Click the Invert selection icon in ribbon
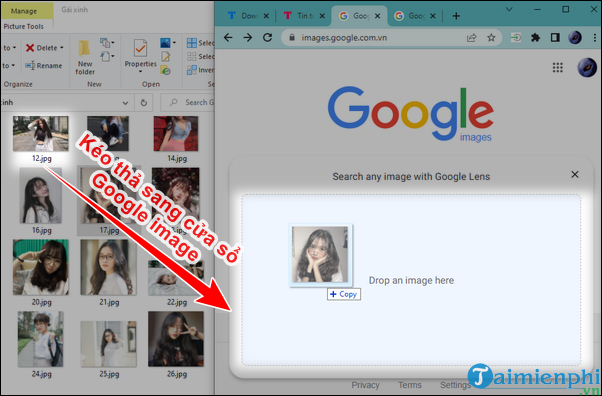The image size is (602, 396). tap(192, 70)
